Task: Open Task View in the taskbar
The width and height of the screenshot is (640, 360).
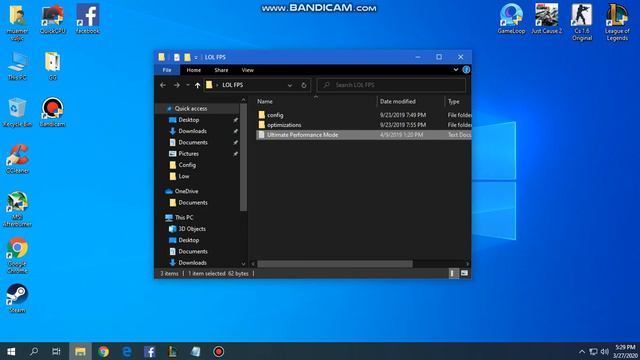Action: [56, 351]
